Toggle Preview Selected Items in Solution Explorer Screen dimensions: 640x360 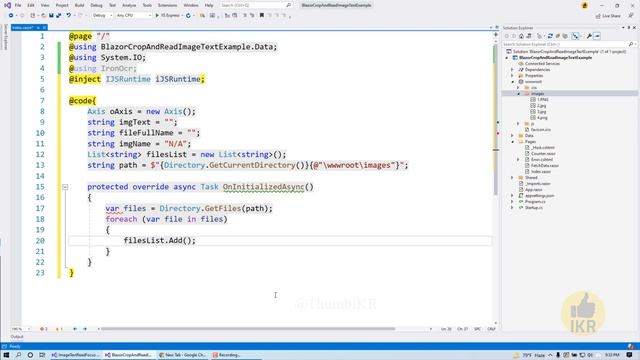click(597, 36)
